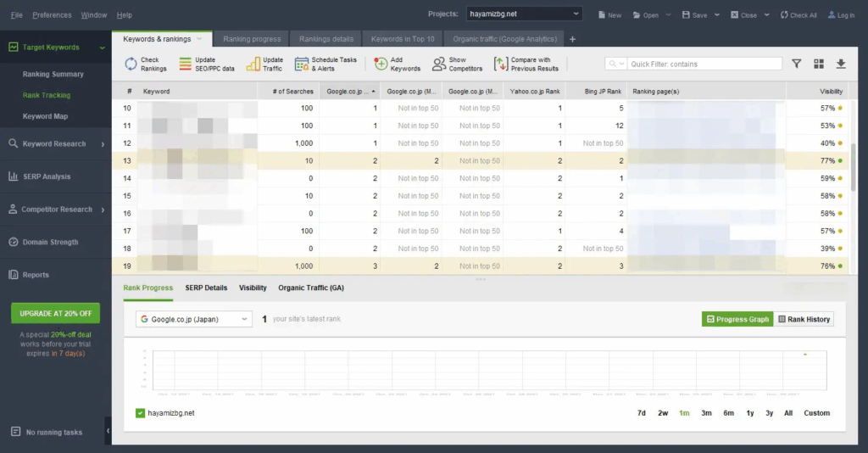Click the Check Rankings toolbar icon
Viewport: 868px width, 453px height.
131,64
